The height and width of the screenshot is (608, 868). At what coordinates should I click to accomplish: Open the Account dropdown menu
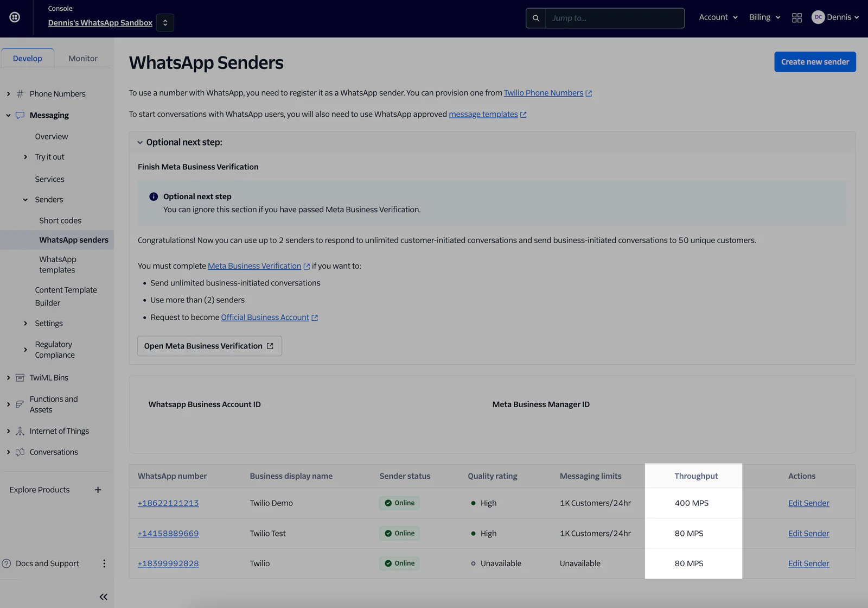tap(718, 17)
